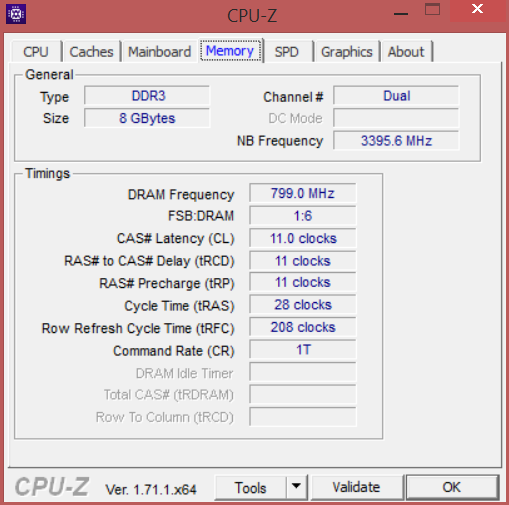The image size is (509, 505).
Task: Click the CPU-Z app icon in title bar
Action: click(16, 14)
